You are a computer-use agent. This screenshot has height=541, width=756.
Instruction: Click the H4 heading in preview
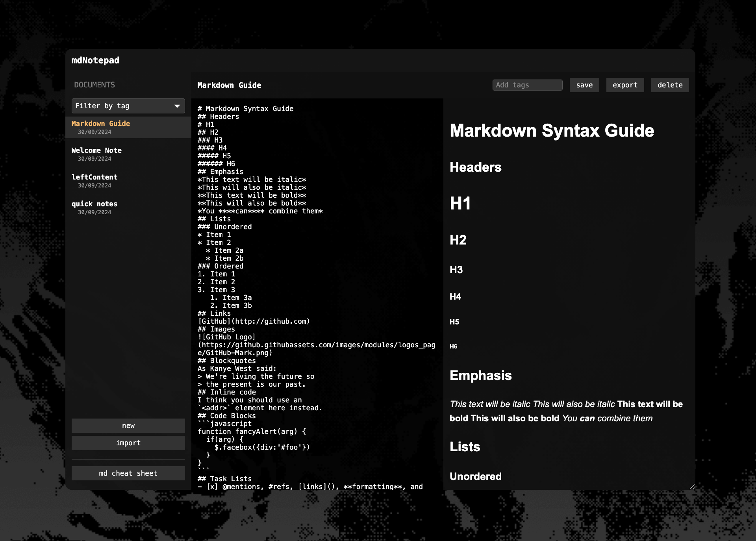pyautogui.click(x=455, y=297)
